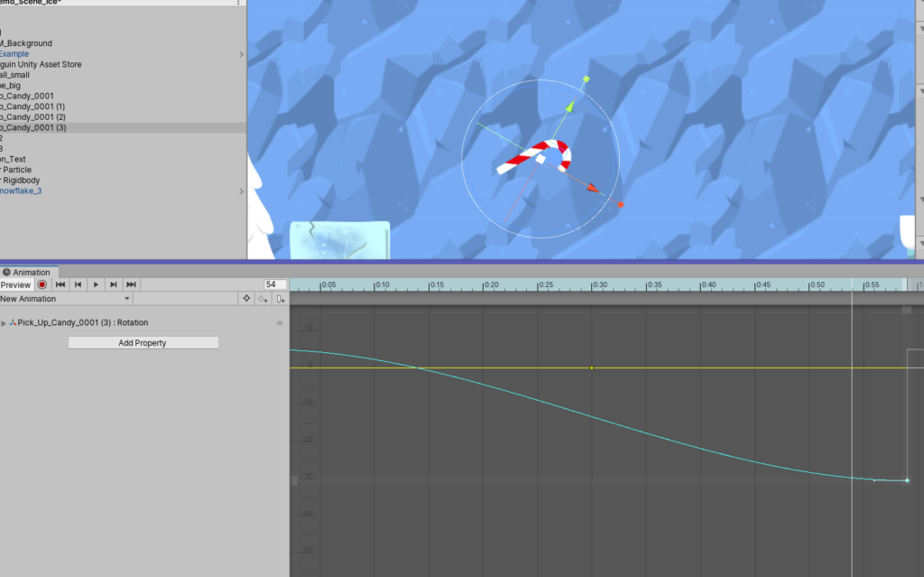
Task: Open the Example prefab arrow in hierarchy
Action: (x=241, y=54)
